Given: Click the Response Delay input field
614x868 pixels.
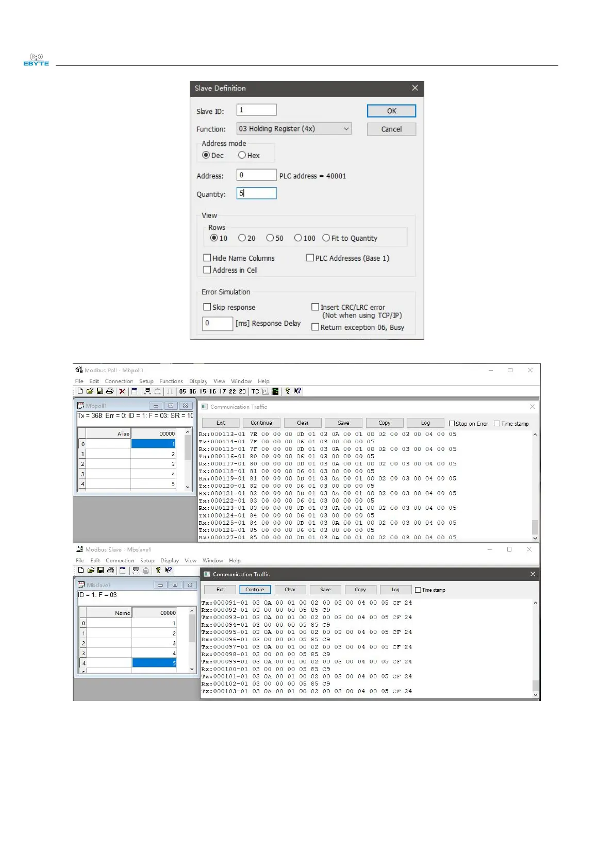Looking at the screenshot, I should pyautogui.click(x=218, y=323).
